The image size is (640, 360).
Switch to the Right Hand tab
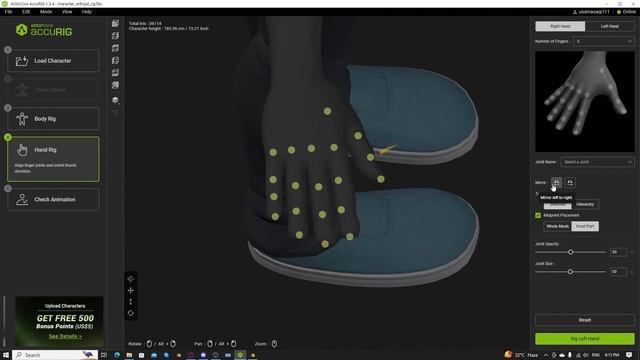pos(560,26)
